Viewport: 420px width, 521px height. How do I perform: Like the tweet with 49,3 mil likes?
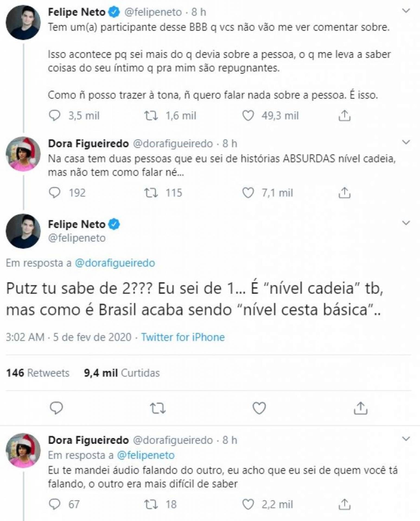248,116
